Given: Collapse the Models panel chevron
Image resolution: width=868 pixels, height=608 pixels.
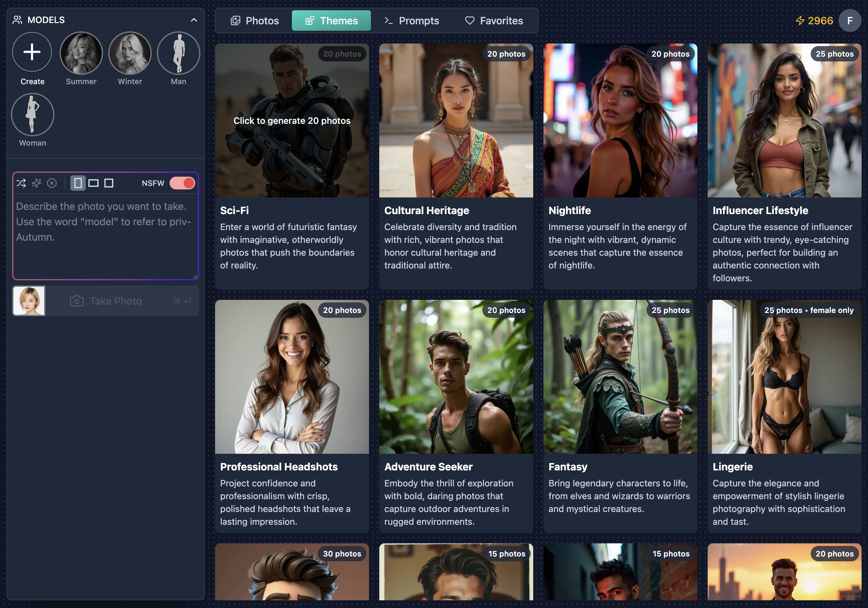Looking at the screenshot, I should [194, 20].
